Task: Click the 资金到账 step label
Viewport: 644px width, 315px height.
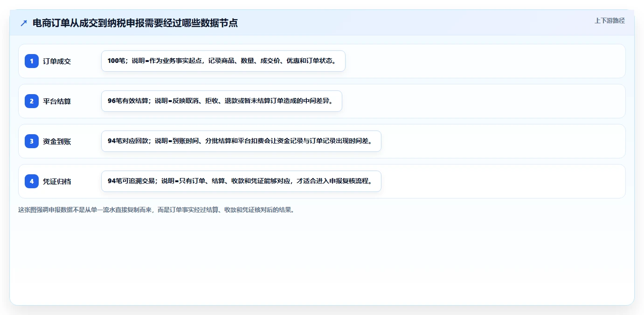Action: tap(57, 141)
